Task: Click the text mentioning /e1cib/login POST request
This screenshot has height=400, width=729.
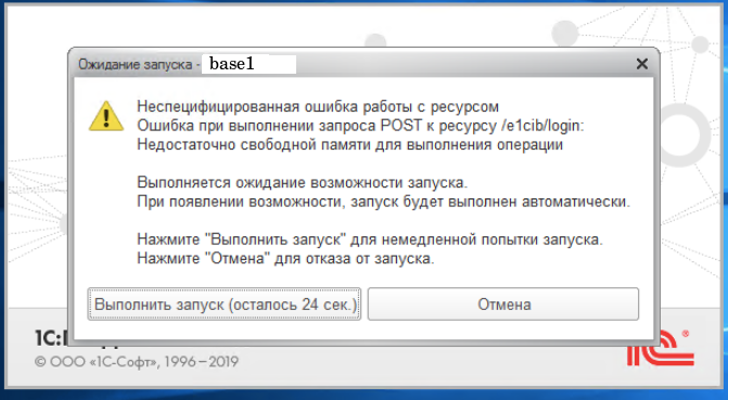Action: point(360,126)
